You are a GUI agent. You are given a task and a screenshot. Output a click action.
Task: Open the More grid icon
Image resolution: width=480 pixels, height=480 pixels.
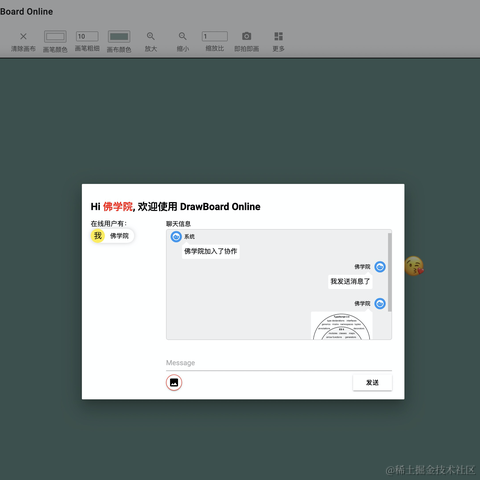(278, 36)
